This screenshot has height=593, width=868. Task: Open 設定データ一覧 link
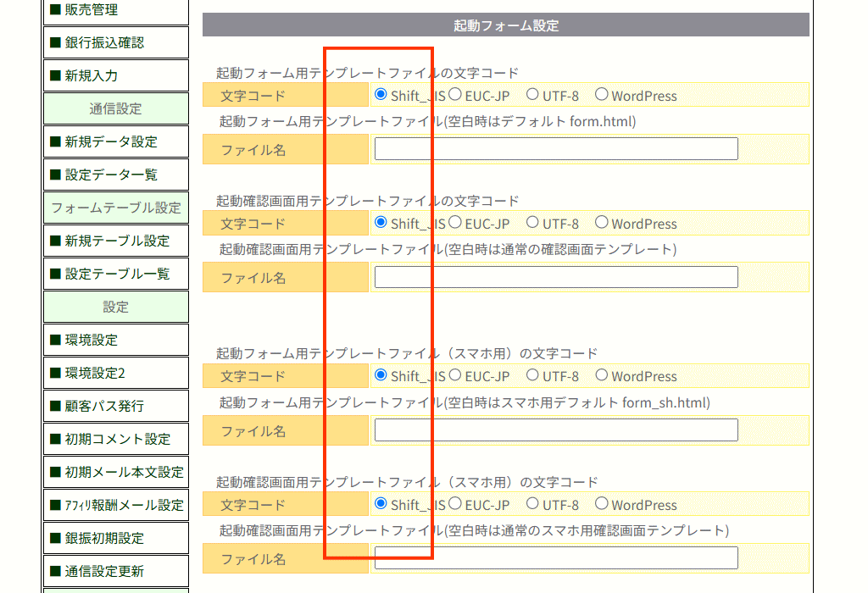click(115, 175)
